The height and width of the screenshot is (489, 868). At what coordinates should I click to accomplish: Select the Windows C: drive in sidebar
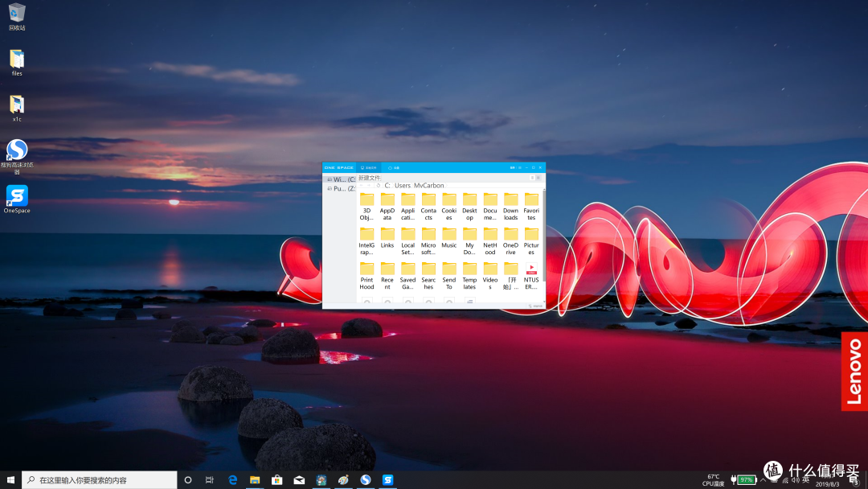[x=340, y=179]
